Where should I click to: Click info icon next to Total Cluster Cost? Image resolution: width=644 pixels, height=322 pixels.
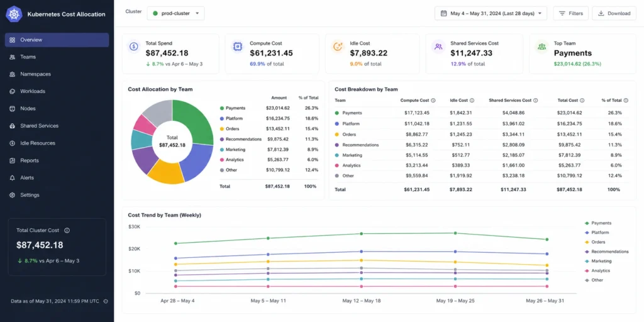[67, 230]
